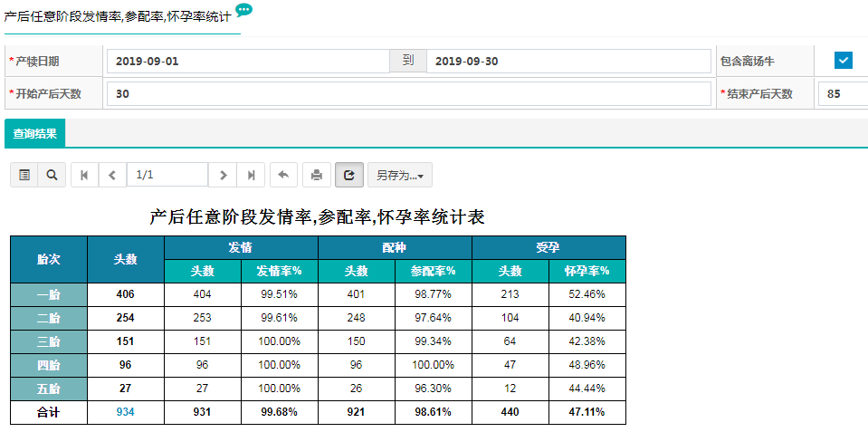Viewport: 868px width, 432px height.
Task: Select the 二胎 row label
Action: [x=49, y=318]
